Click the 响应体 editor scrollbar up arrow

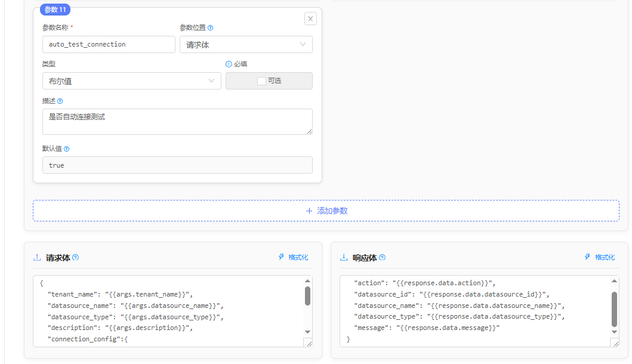point(614,281)
